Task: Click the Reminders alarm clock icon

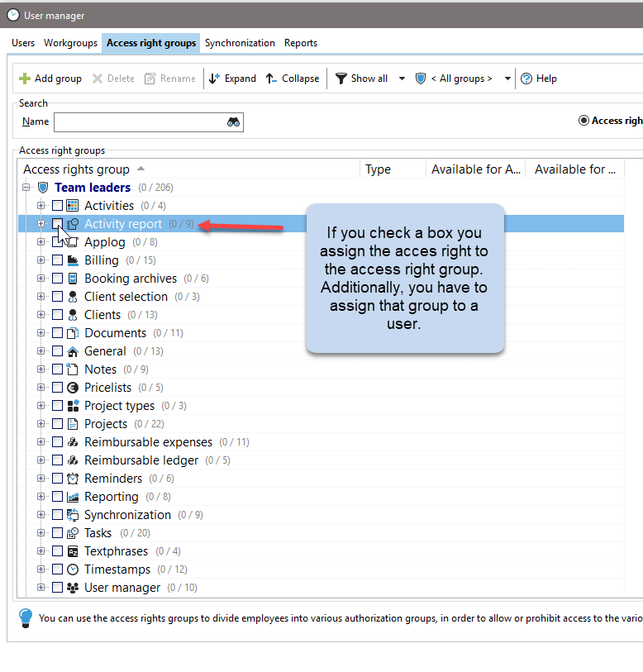Action: 72,479
